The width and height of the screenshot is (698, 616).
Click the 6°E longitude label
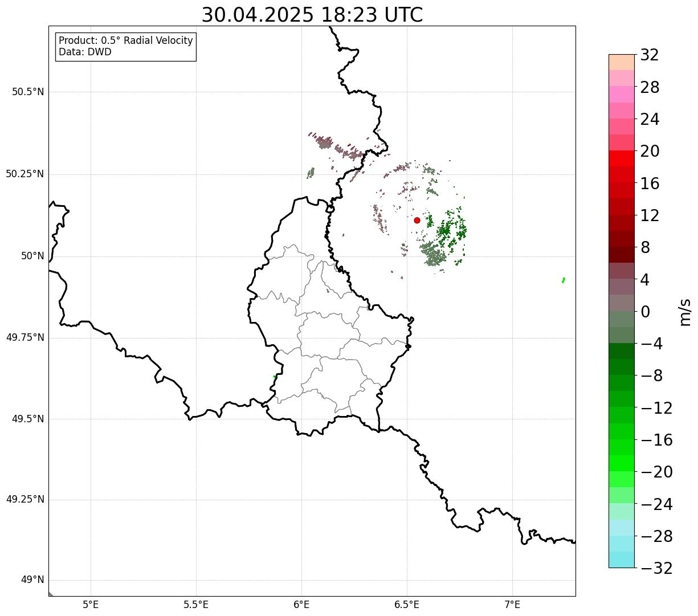tap(301, 605)
